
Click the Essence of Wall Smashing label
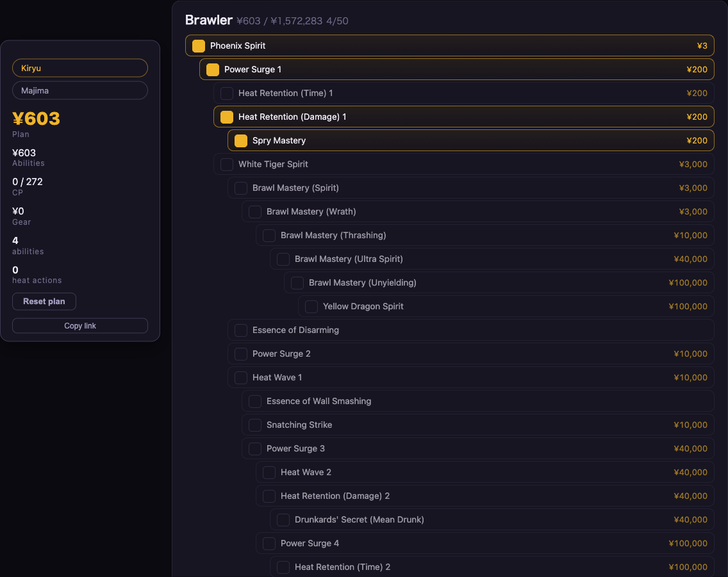(x=318, y=401)
